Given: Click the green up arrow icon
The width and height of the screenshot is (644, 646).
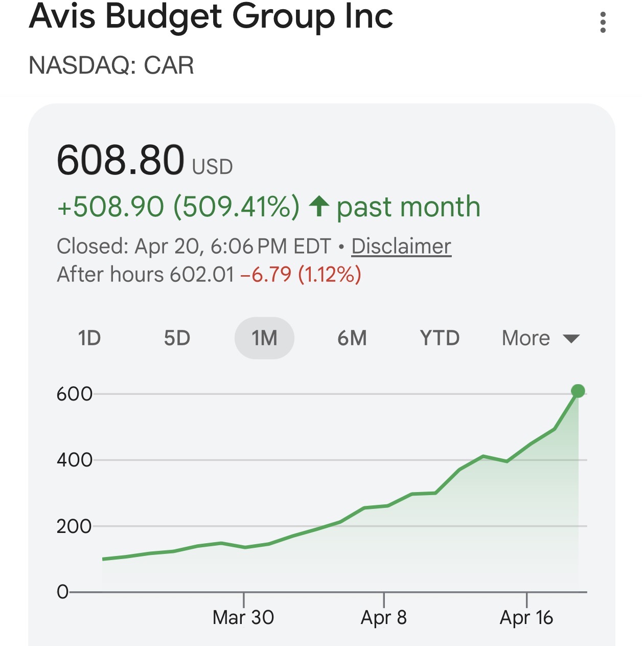Looking at the screenshot, I should pyautogui.click(x=319, y=206).
